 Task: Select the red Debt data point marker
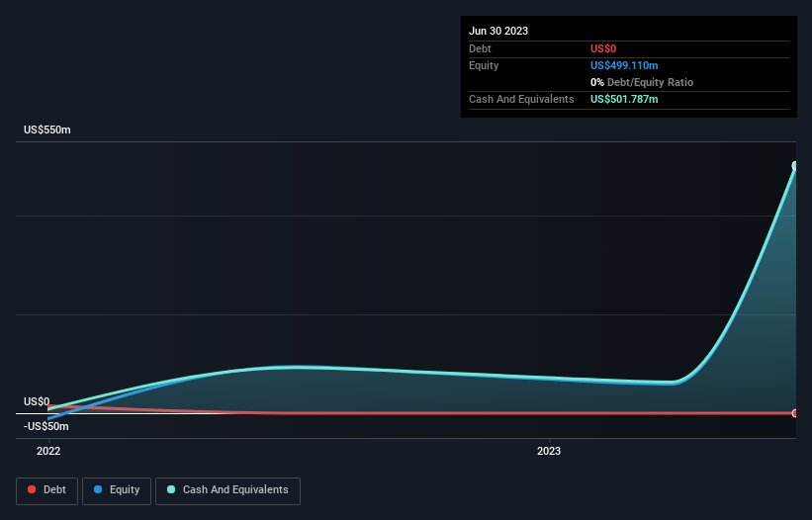point(795,413)
